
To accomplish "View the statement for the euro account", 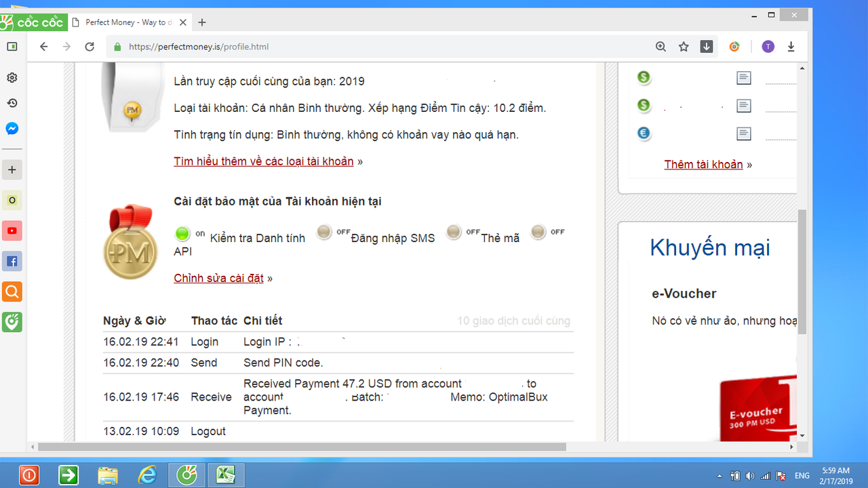I will 744,134.
